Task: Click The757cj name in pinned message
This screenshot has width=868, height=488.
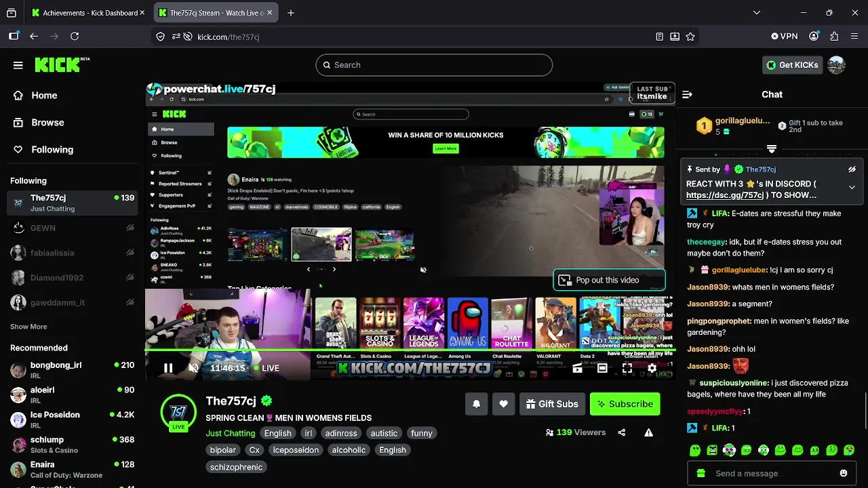Action: [761, 169]
